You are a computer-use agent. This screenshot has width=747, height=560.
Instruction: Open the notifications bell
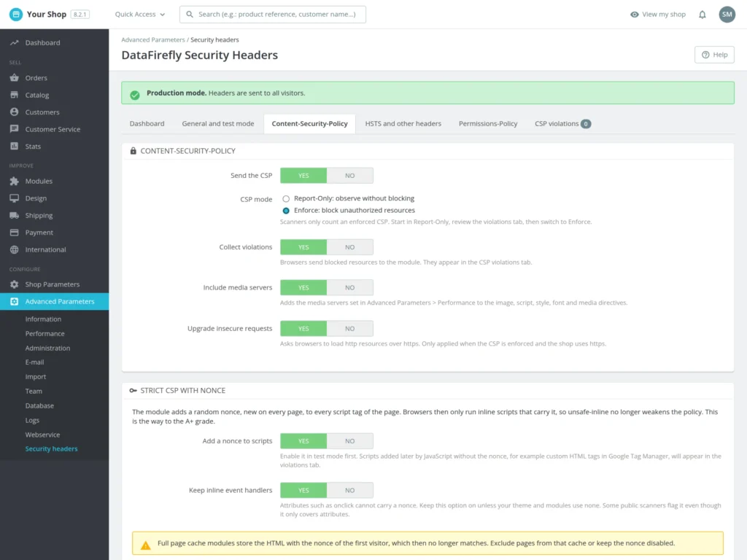pos(703,15)
